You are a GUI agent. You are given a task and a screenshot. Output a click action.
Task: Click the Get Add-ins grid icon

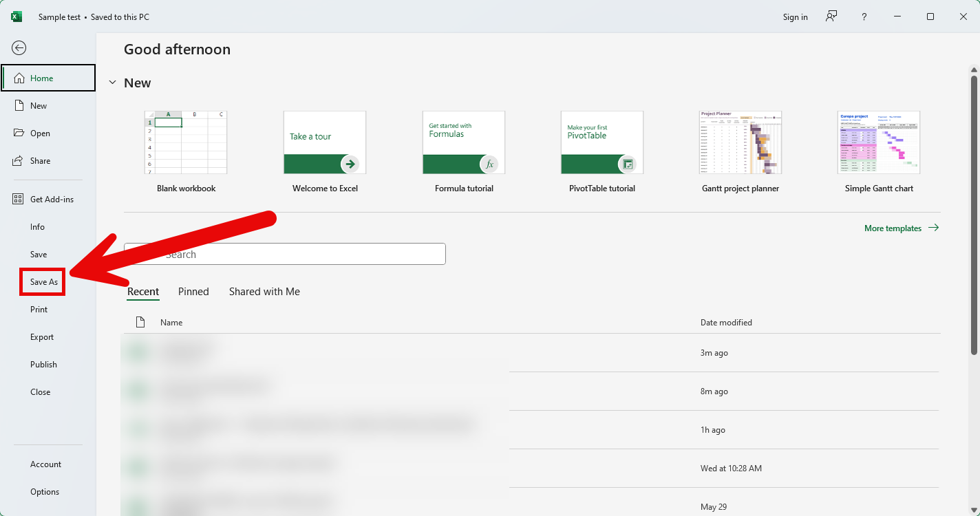(x=19, y=200)
